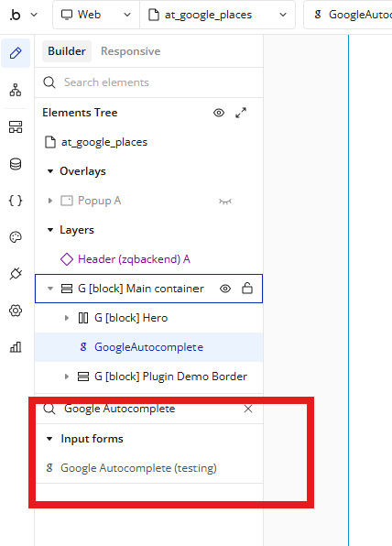The image size is (392, 546).
Task: Select Popup A in the tree
Action: click(x=99, y=201)
